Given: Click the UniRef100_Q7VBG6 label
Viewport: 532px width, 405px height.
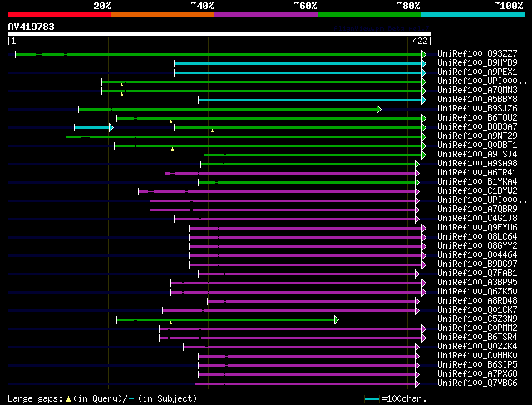Looking at the screenshot, I should point(477,383).
